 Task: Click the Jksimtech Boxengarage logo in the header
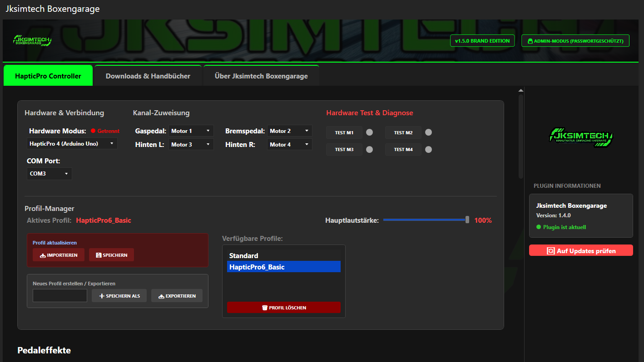[x=32, y=41]
